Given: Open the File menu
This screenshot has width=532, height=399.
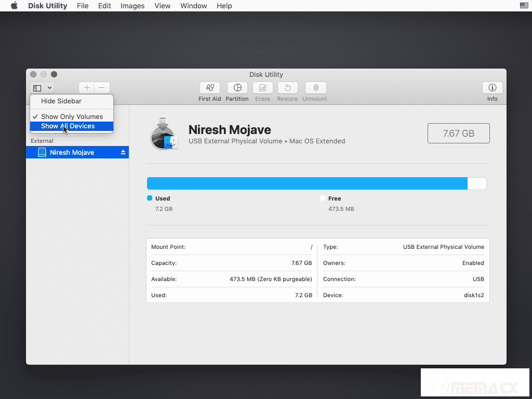Looking at the screenshot, I should [83, 6].
